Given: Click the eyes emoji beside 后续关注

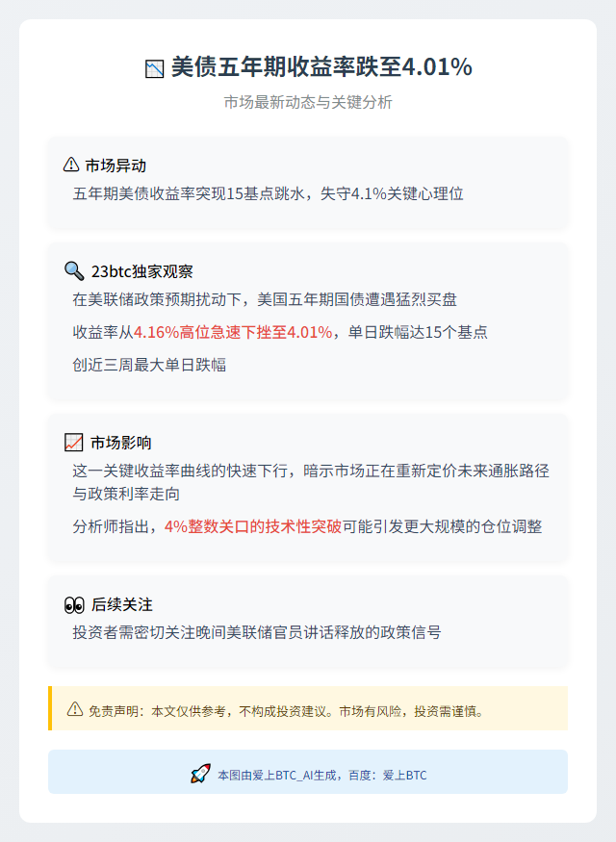Looking at the screenshot, I should click(74, 605).
